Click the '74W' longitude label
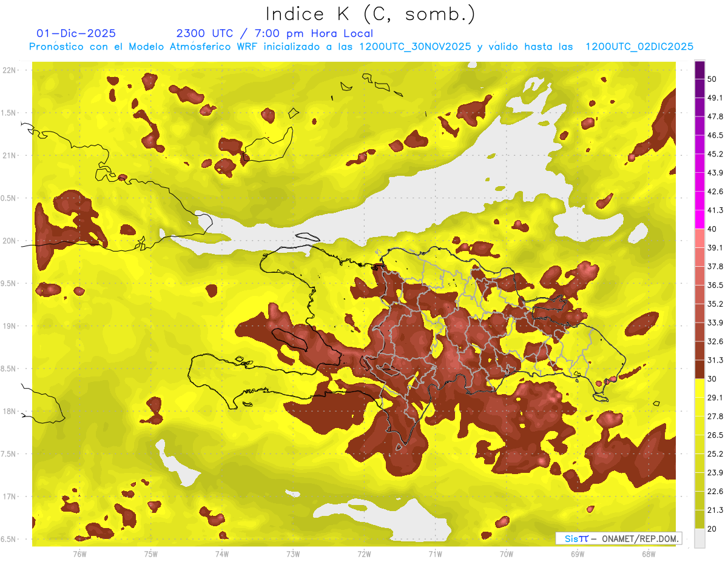Viewport: 728px width, 562px height. [x=222, y=554]
